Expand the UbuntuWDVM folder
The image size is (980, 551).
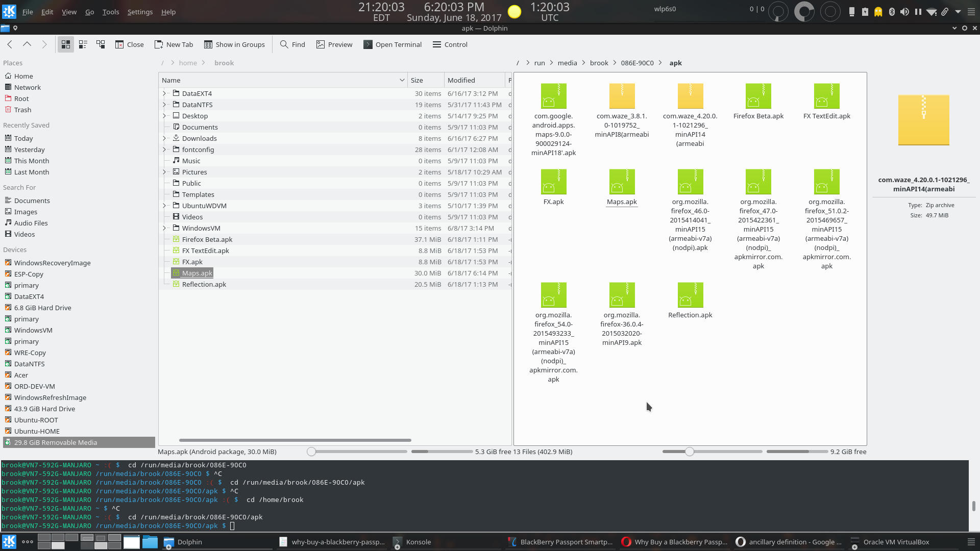(x=164, y=206)
